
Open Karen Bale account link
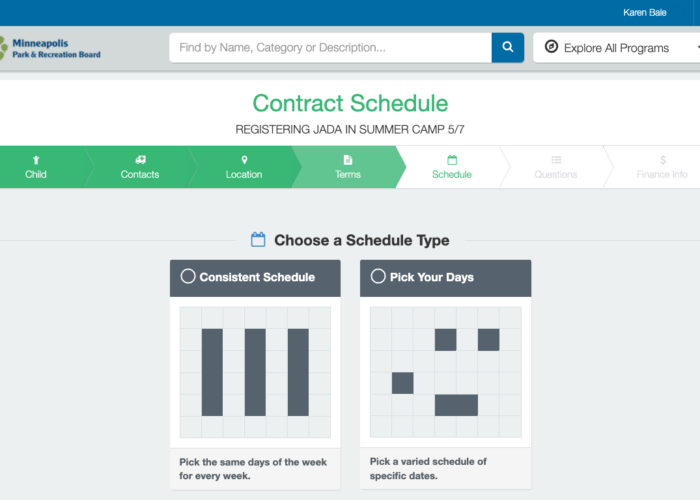(x=645, y=12)
